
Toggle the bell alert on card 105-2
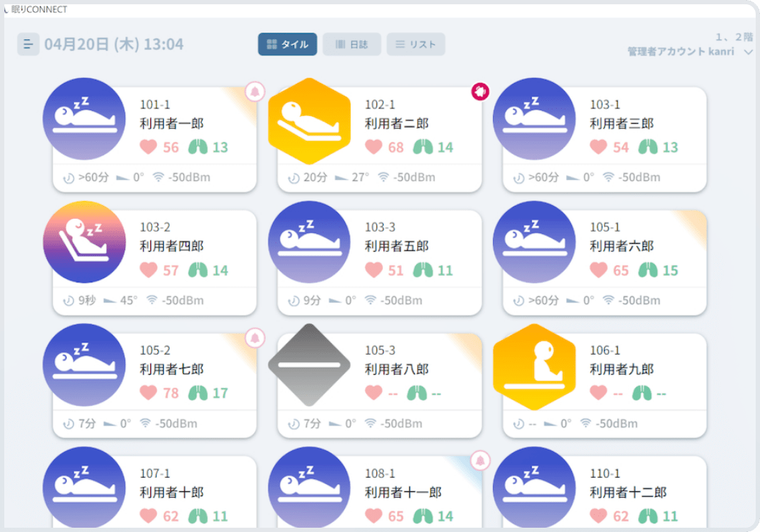pyautogui.click(x=255, y=338)
